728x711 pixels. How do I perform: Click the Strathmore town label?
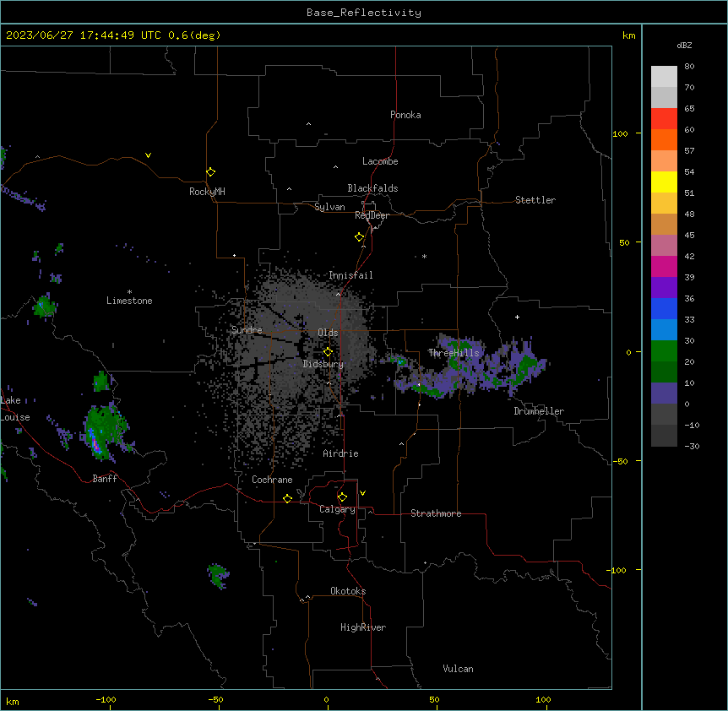point(436,513)
